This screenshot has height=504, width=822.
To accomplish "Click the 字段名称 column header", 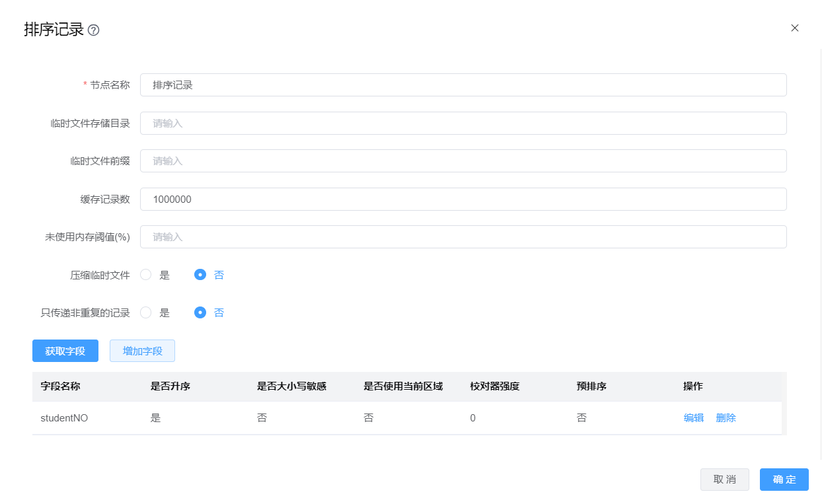I will pos(60,386).
